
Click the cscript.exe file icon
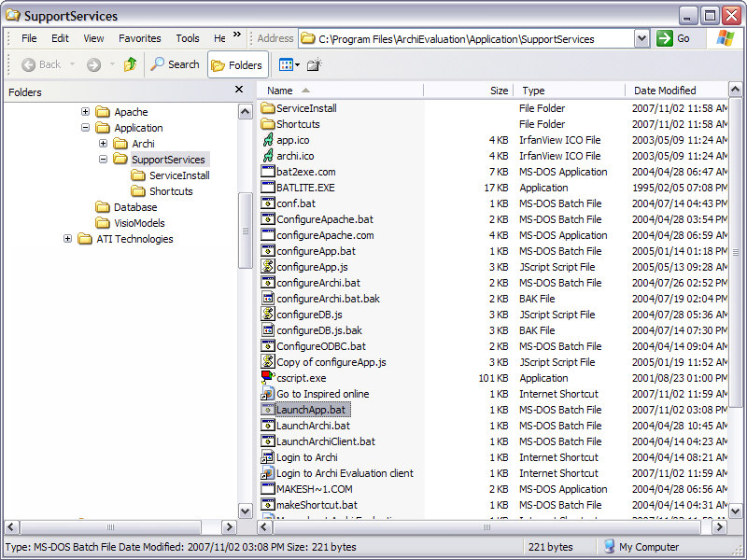tap(268, 378)
